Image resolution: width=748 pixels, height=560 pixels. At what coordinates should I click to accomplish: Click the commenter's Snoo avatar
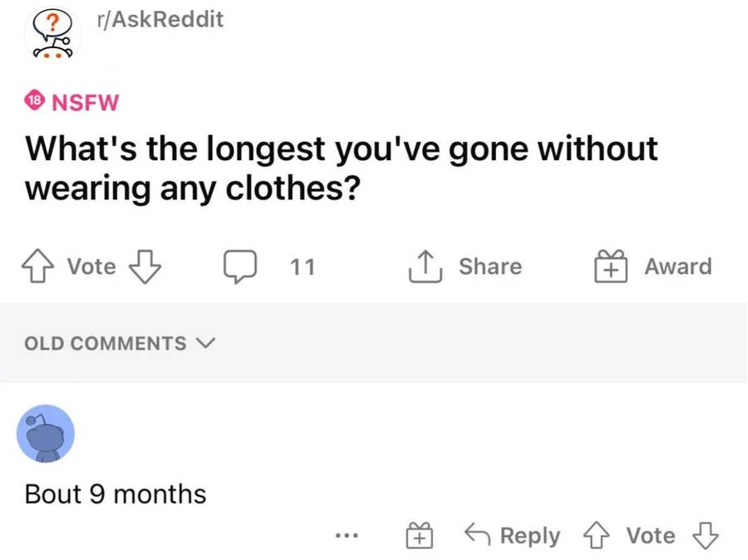(47, 434)
